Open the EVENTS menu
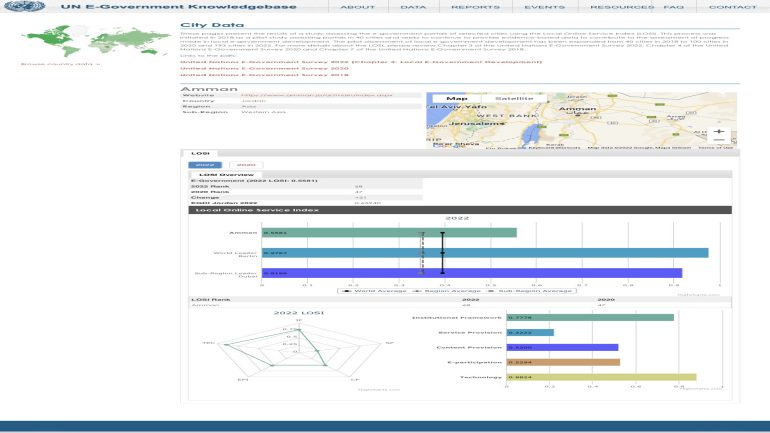Viewport: 770px width, 433px height. tap(545, 7)
